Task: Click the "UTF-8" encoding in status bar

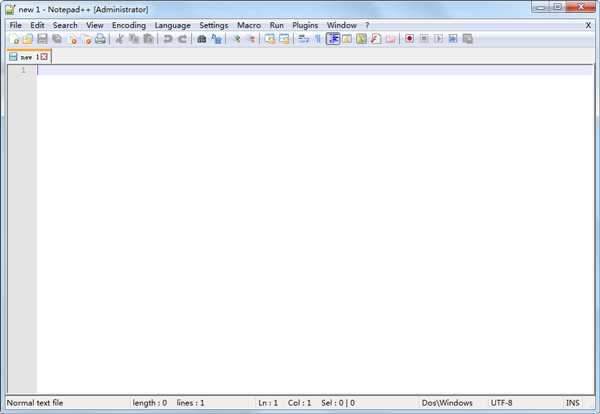Action: click(501, 403)
